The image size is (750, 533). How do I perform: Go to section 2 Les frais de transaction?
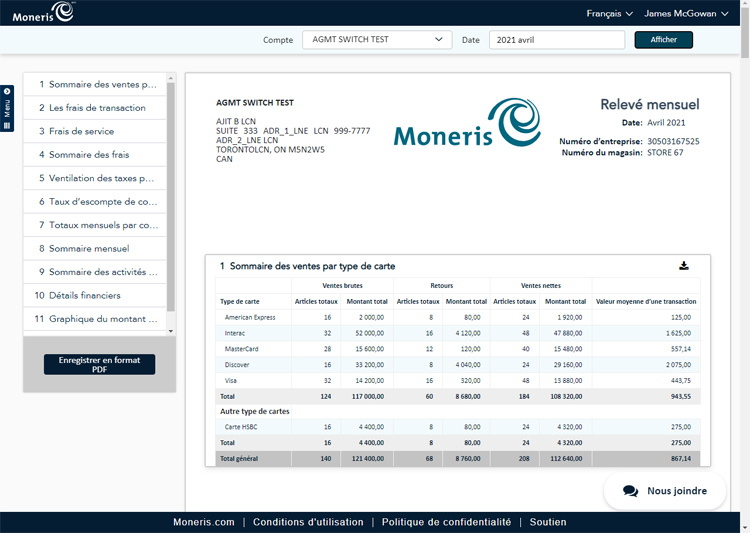95,108
